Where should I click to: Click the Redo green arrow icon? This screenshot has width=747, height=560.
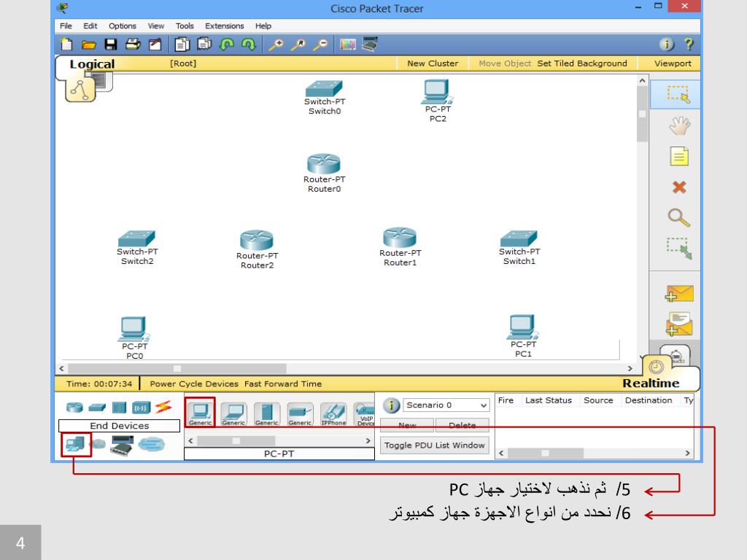(249, 44)
